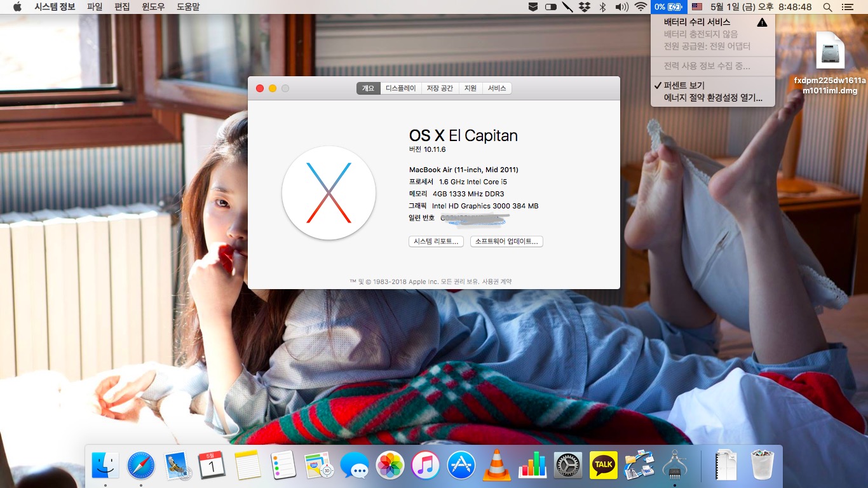Open the Wi-Fi status menu
Viewport: 868px width, 488px height.
click(x=641, y=7)
